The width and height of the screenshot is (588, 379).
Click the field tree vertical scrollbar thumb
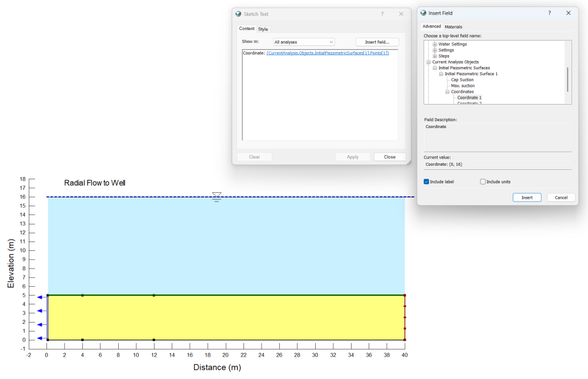point(567,79)
